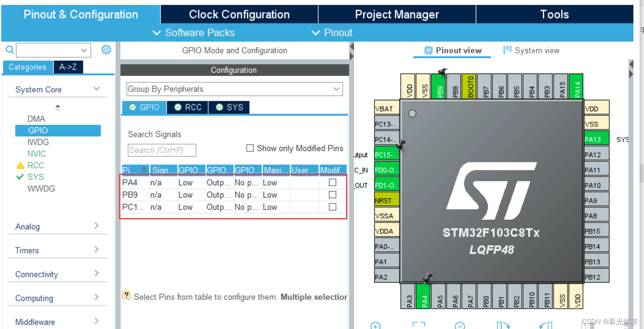The height and width of the screenshot is (329, 644).
Task: Open the GPIO configuration tab
Action: click(x=144, y=107)
